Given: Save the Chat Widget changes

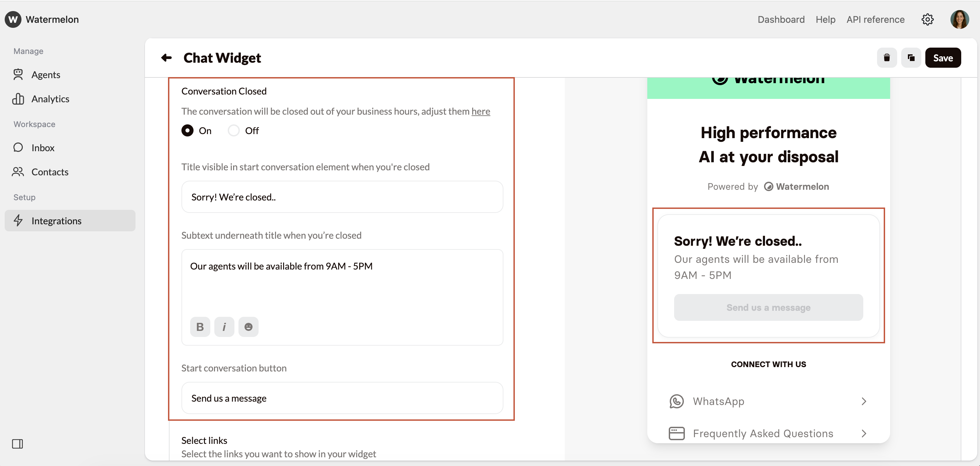Looking at the screenshot, I should [943, 57].
